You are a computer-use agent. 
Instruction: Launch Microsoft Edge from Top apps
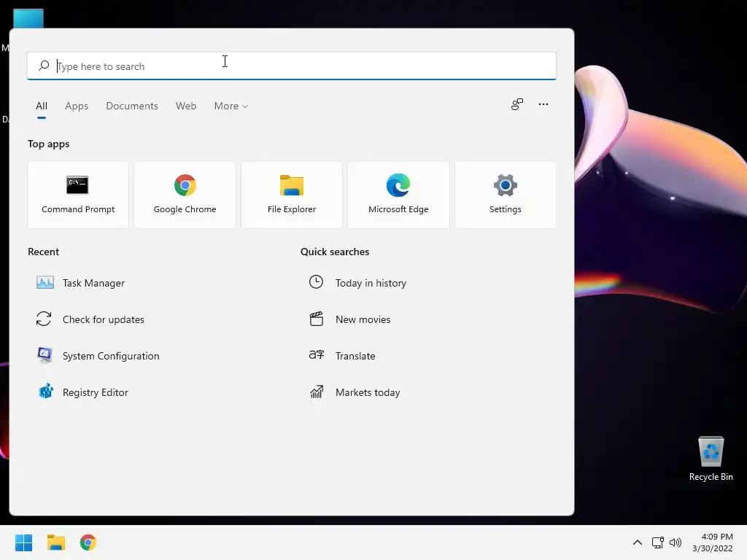398,195
